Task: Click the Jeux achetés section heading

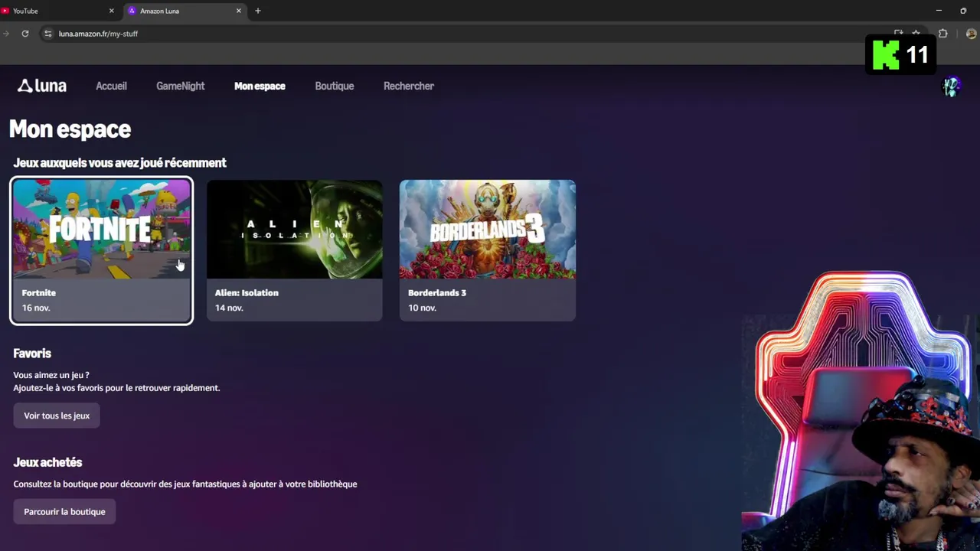Action: tap(47, 462)
